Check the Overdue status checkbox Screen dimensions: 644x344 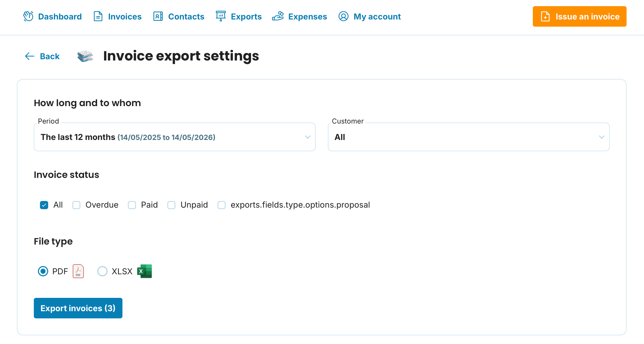[76, 205]
